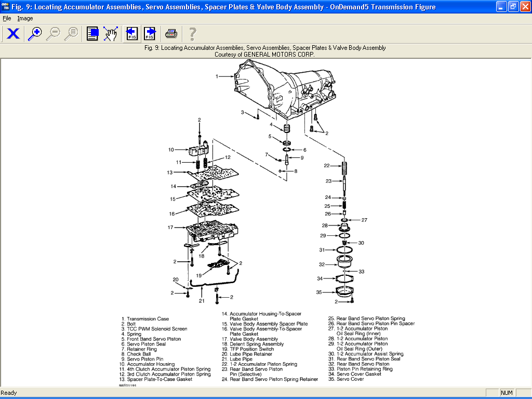This screenshot has height=399, width=532.
Task: Click accumulator housing part 10 drawing
Action: tap(198, 149)
